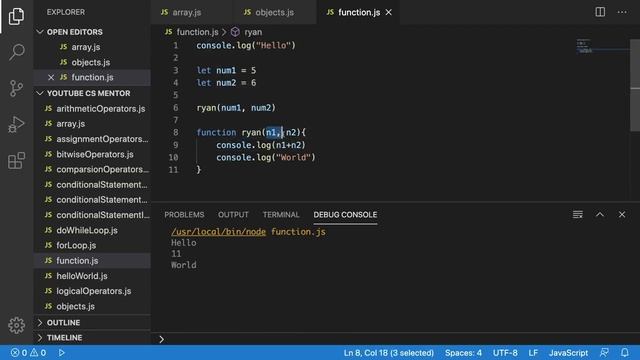The height and width of the screenshot is (360, 640).
Task: Open the Run and Debug view icon
Action: click(16, 124)
